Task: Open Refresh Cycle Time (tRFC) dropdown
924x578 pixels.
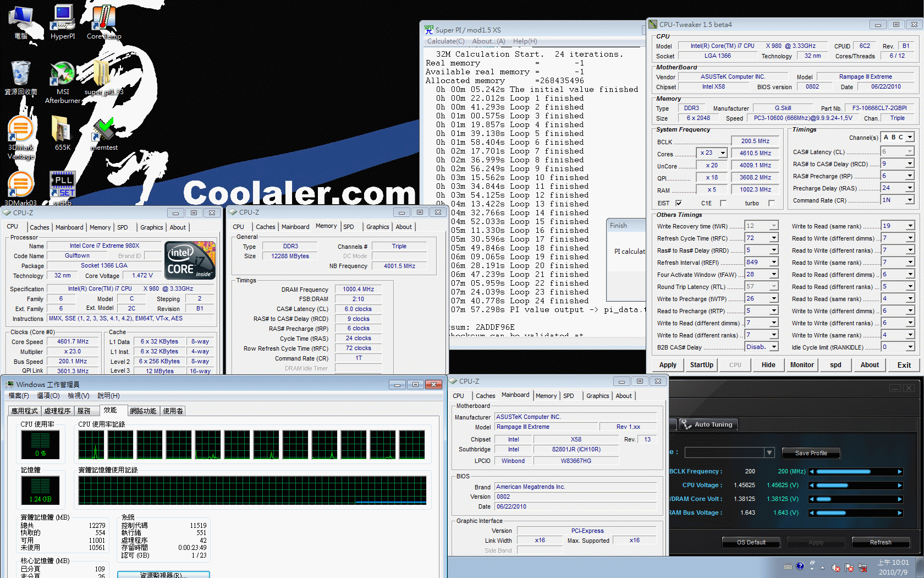Action: click(x=774, y=238)
